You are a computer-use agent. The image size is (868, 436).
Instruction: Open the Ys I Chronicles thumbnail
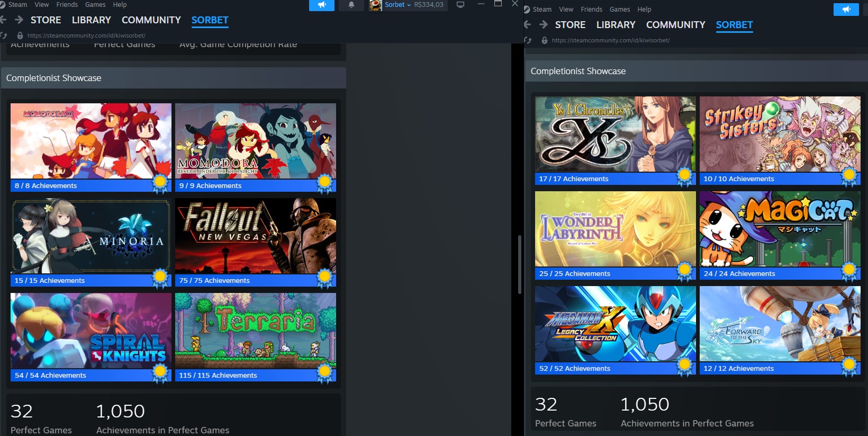pyautogui.click(x=616, y=134)
